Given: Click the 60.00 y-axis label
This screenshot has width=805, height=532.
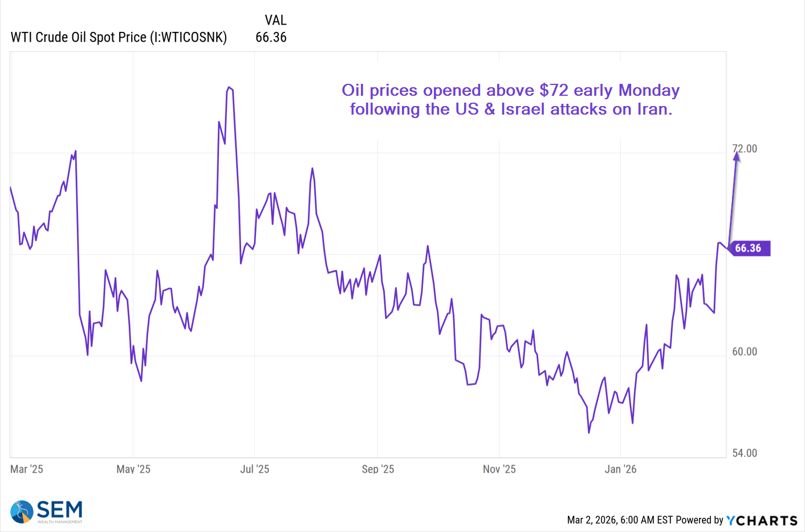Looking at the screenshot, I should pos(745,352).
